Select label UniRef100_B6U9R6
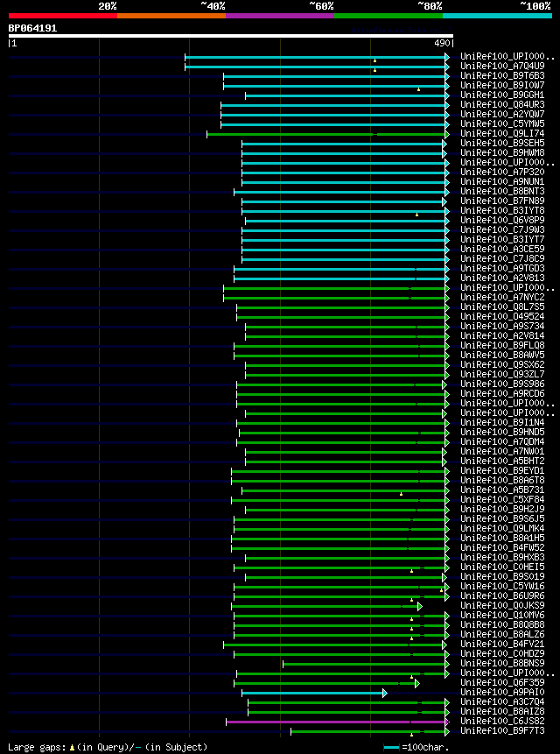 tap(502, 595)
